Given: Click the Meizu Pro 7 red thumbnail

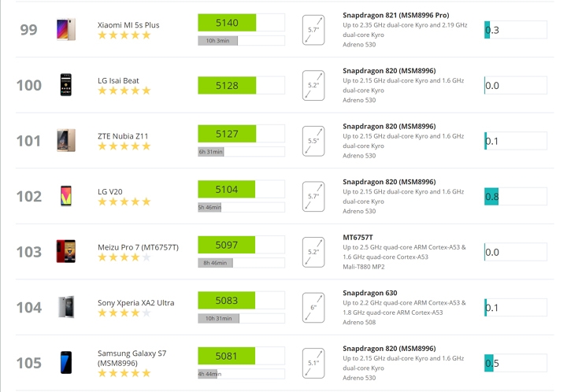Looking at the screenshot, I should pyautogui.click(x=66, y=251).
